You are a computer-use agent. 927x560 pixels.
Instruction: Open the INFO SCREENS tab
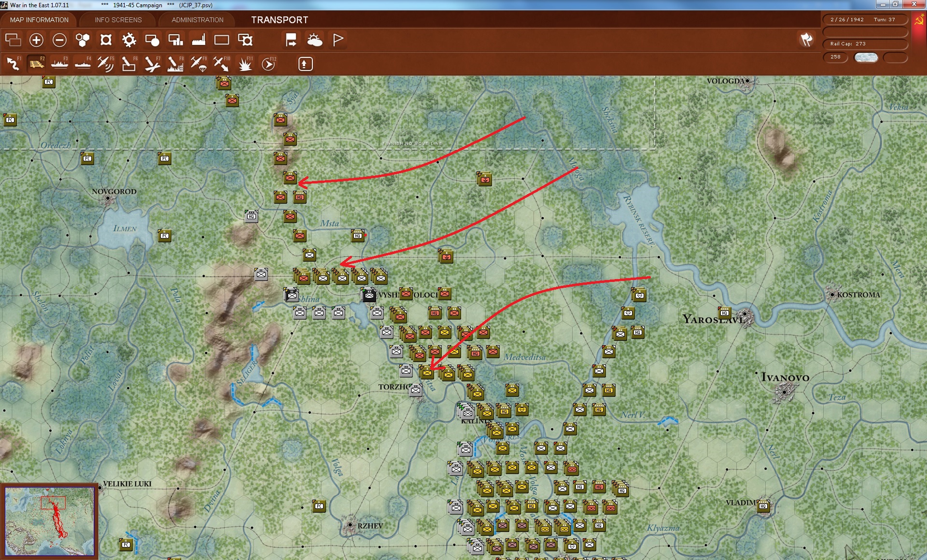(118, 20)
